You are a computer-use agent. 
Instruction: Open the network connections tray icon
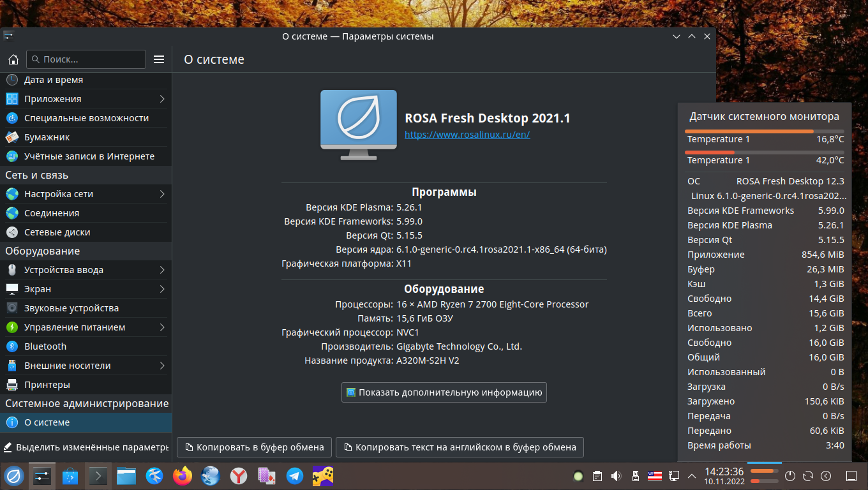673,476
